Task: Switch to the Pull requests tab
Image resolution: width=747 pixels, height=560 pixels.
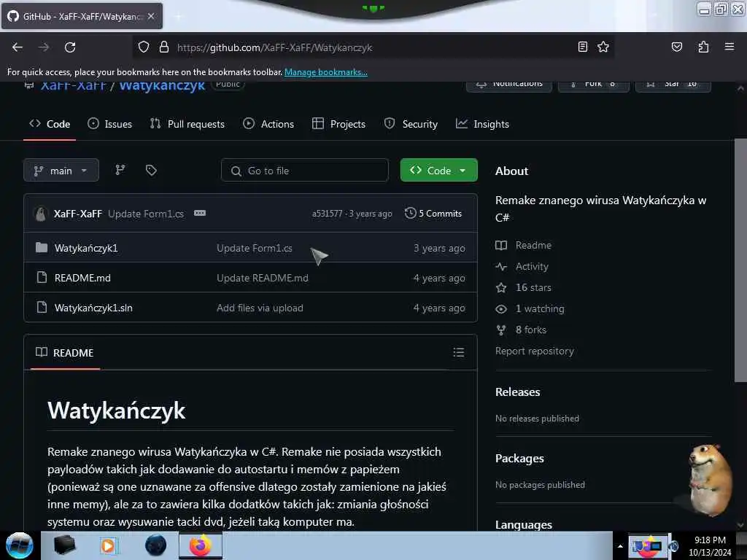Action: point(187,124)
